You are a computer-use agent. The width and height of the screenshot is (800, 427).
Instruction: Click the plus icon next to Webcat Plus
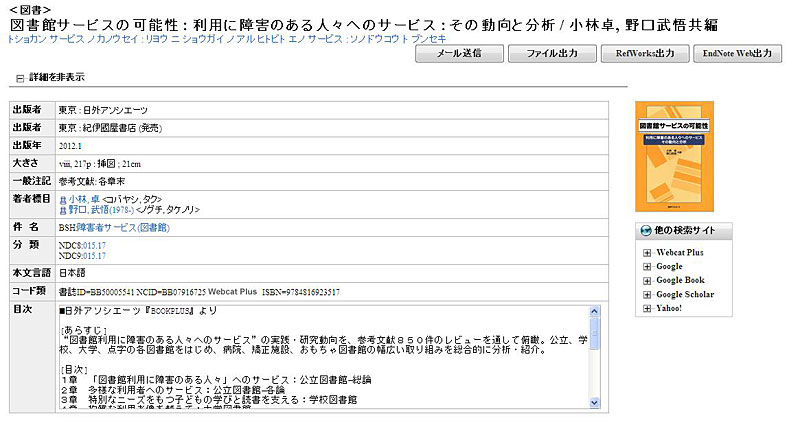pyautogui.click(x=647, y=253)
